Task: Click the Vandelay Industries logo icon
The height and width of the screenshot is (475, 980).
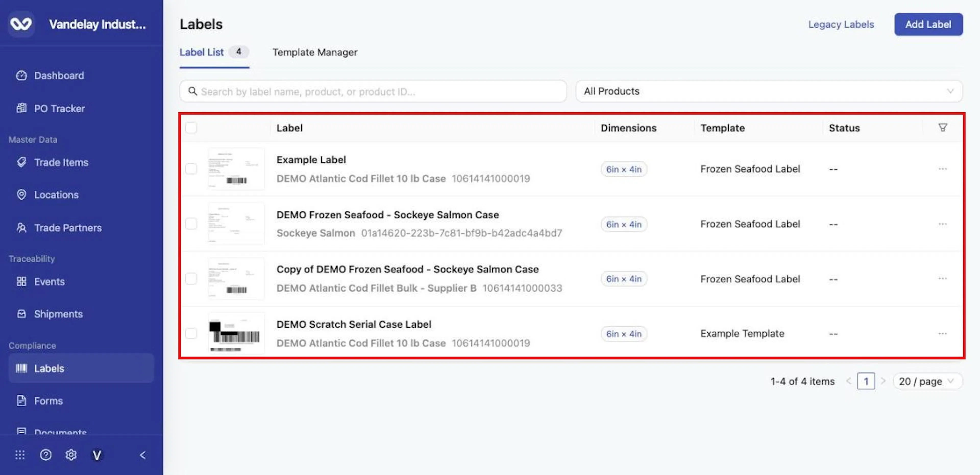Action: click(x=21, y=24)
